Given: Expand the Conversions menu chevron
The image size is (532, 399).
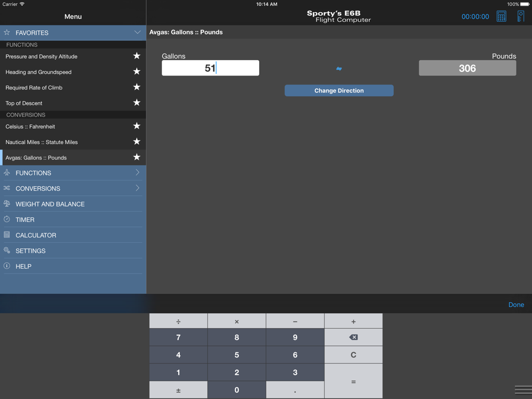Looking at the screenshot, I should click(137, 188).
